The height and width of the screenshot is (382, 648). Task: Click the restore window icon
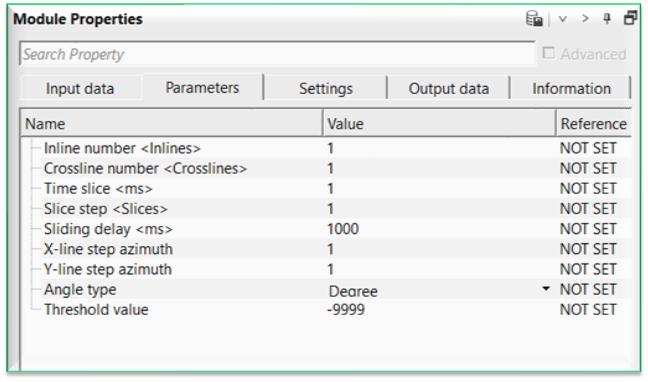[x=630, y=18]
